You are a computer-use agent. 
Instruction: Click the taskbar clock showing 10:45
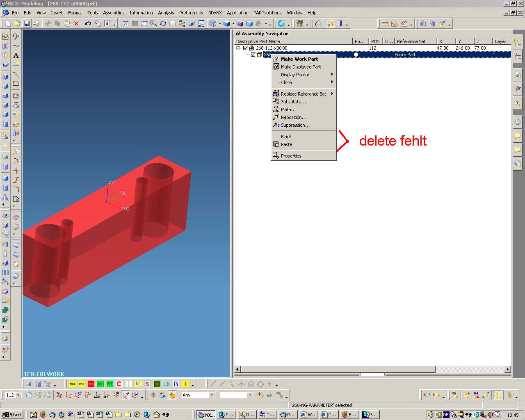coord(513,415)
